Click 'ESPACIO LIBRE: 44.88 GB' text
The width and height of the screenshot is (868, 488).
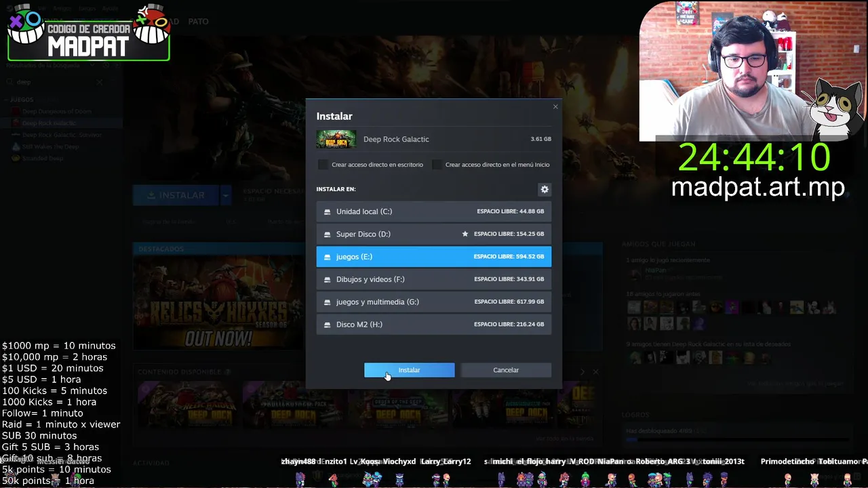tap(511, 211)
